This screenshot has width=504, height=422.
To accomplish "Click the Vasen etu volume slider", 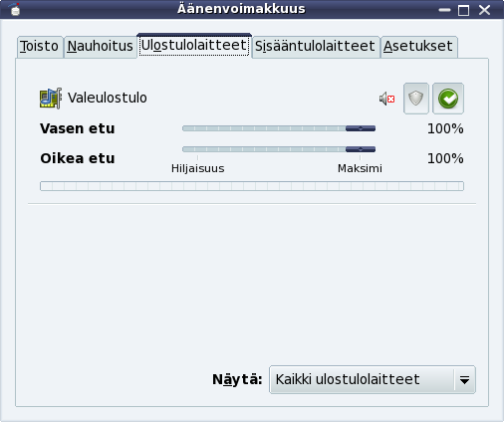I will coord(279,128).
